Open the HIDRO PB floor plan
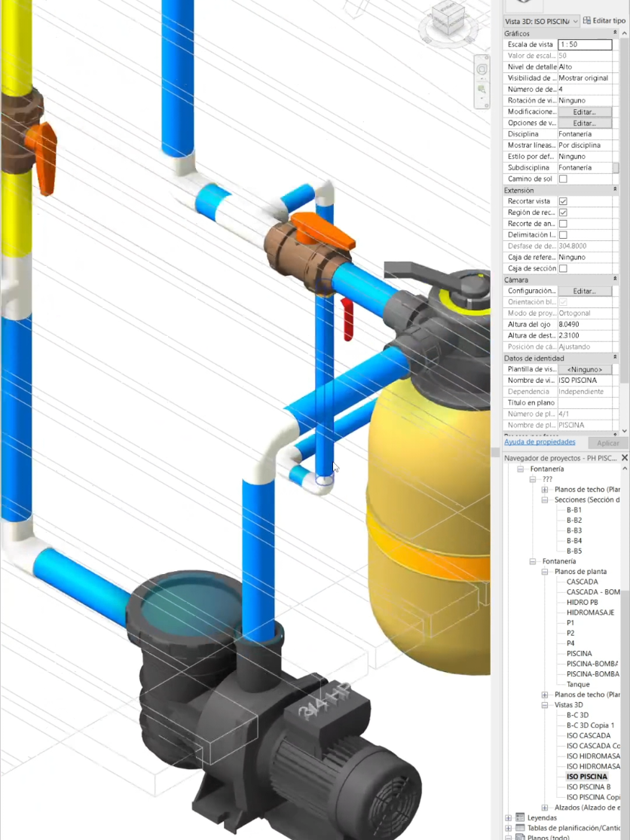The height and width of the screenshot is (840, 630). 582,602
